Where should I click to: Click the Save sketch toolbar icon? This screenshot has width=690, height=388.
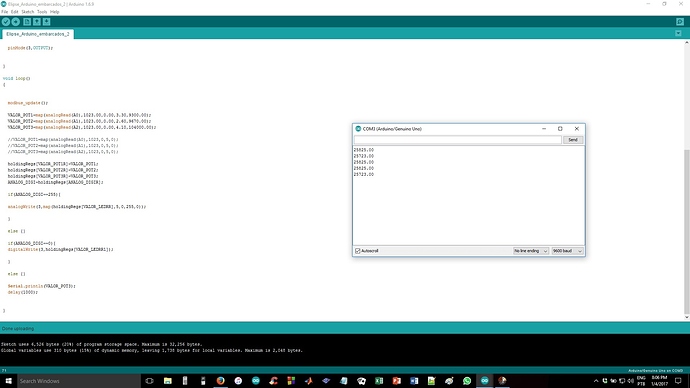(x=47, y=22)
